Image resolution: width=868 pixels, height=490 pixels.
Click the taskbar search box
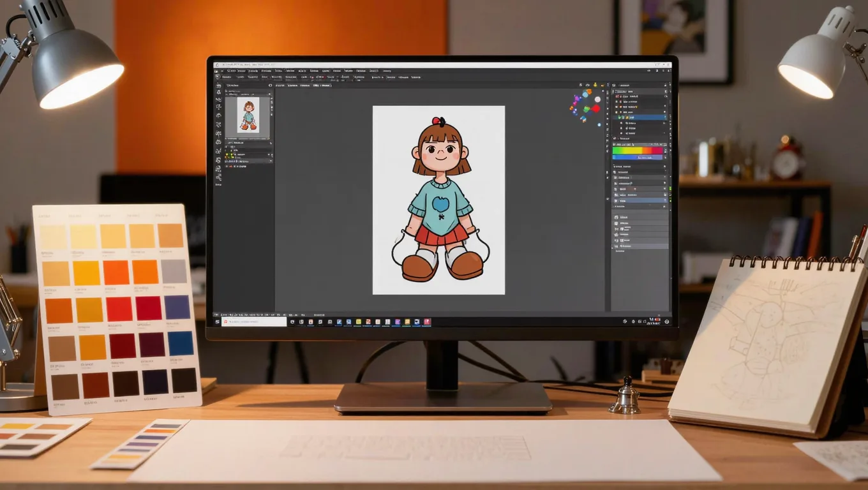pos(255,322)
